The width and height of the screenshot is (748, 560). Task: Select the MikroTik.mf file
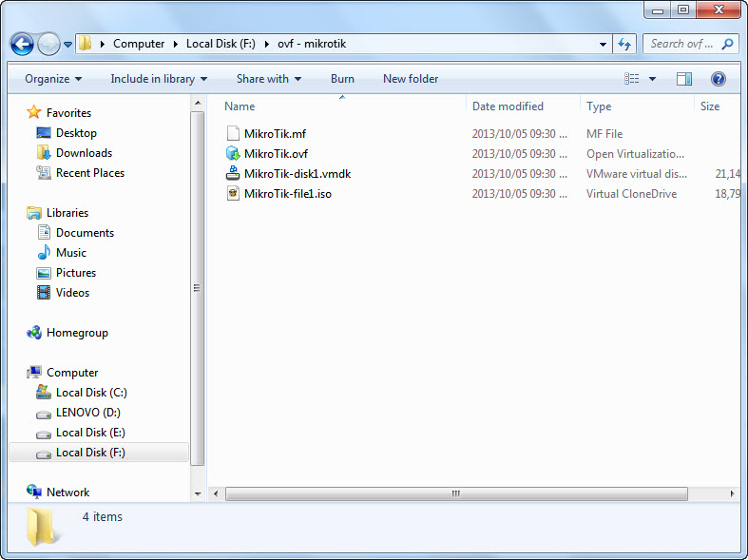pyautogui.click(x=274, y=134)
